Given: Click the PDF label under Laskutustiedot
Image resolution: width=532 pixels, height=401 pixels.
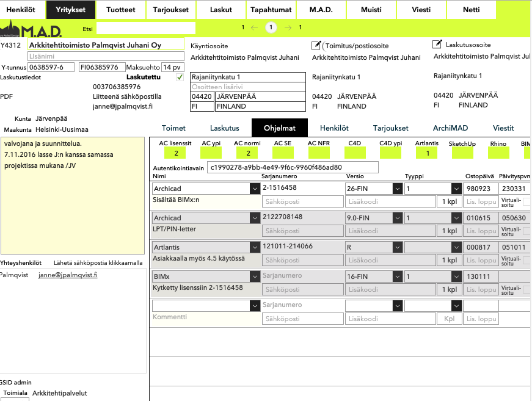Looking at the screenshot, I should pyautogui.click(x=7, y=96).
